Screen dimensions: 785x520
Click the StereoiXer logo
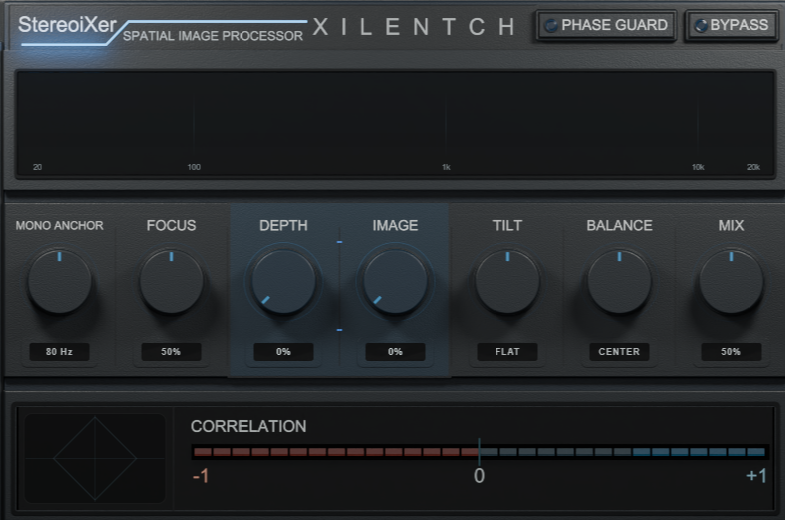click(67, 25)
